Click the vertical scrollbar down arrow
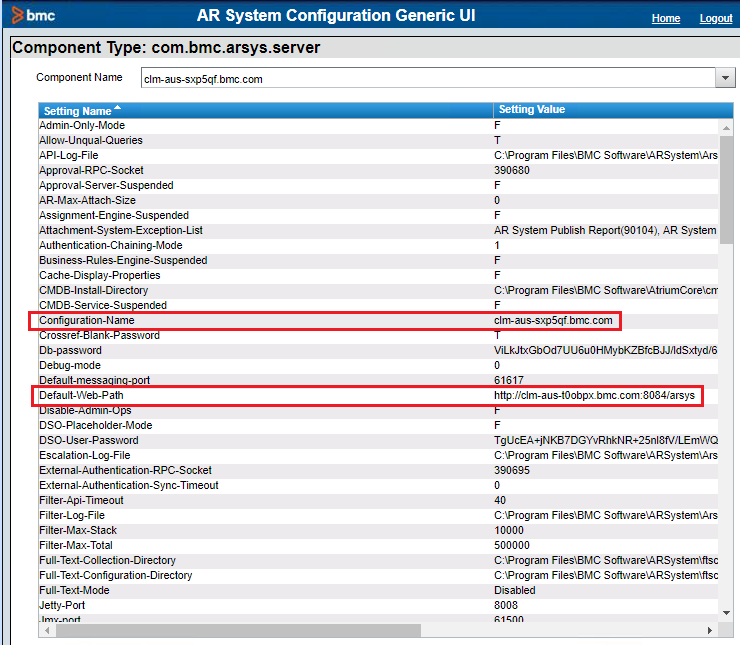Image resolution: width=740 pixels, height=645 pixels. 726,612
